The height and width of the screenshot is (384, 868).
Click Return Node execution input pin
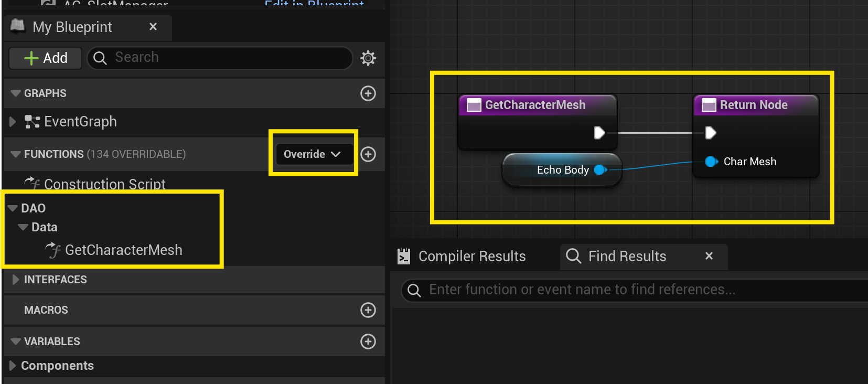[711, 133]
